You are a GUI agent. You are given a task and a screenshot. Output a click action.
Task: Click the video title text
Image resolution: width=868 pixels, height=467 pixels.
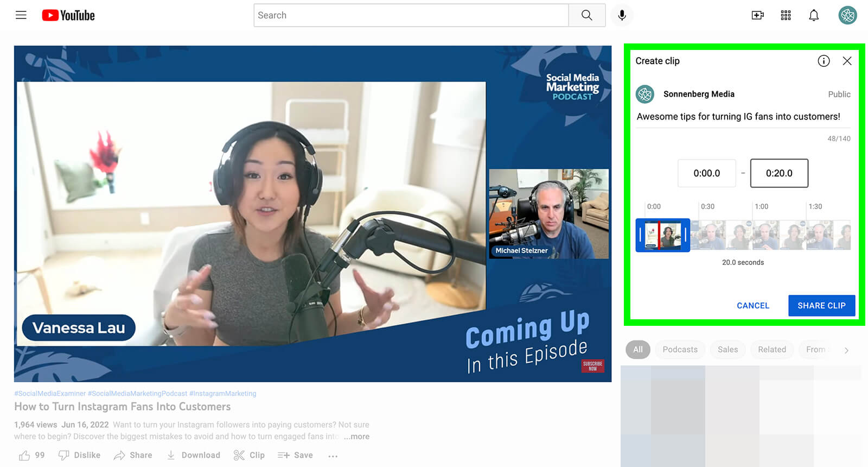[122, 407]
